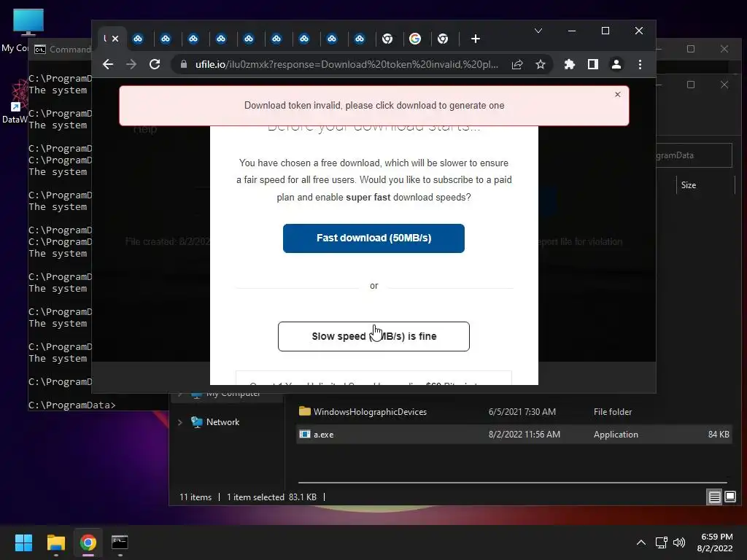Select Network in Explorer navigation pane
The image size is (747, 560).
tap(222, 422)
